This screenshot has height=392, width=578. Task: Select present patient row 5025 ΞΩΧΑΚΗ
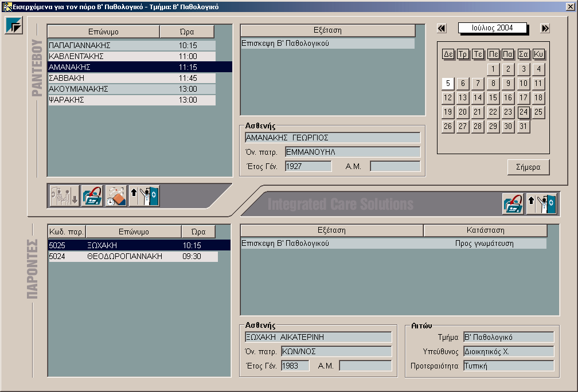pos(139,245)
